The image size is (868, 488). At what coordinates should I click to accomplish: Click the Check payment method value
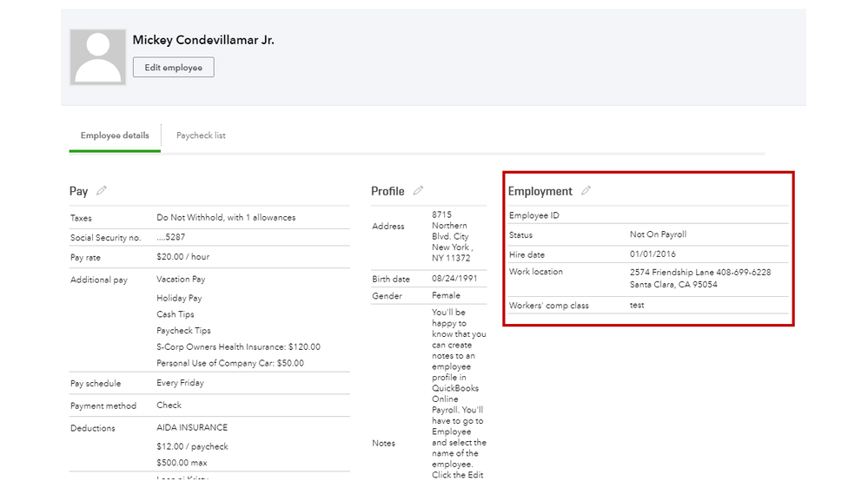point(169,405)
